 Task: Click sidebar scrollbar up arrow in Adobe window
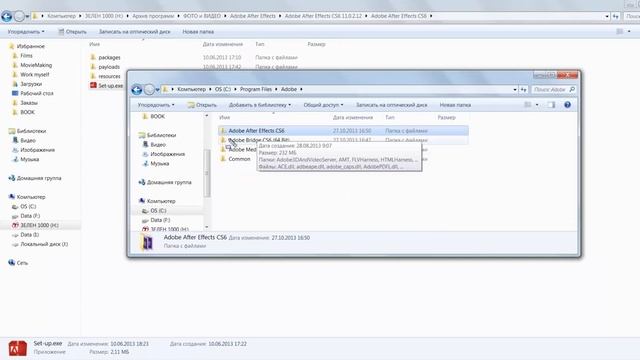(x=207, y=116)
